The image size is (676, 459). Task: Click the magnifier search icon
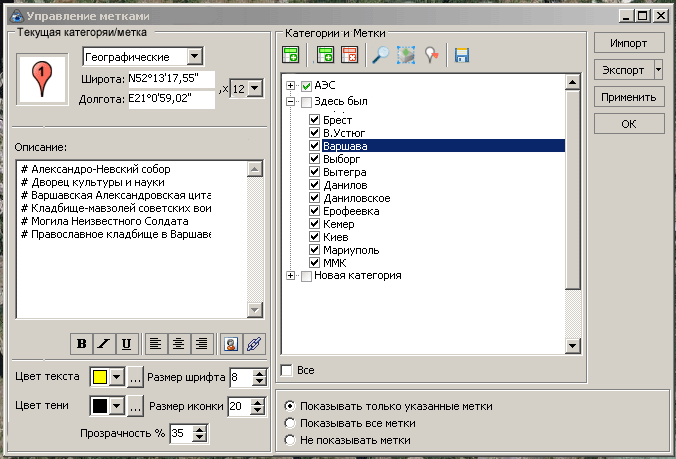point(380,56)
